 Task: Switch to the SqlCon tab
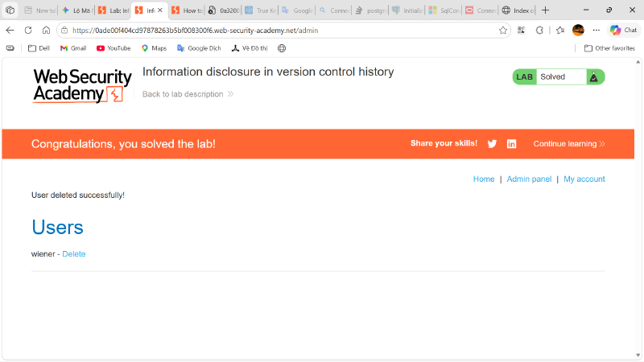444,10
